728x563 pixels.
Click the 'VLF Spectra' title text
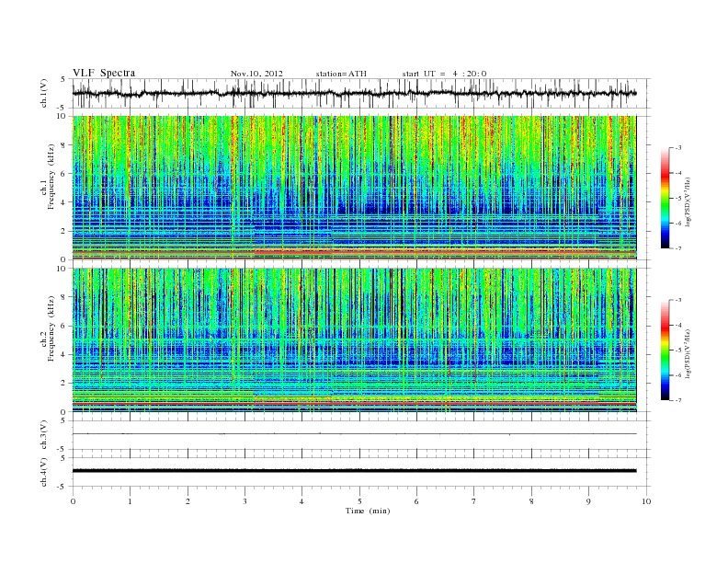click(104, 73)
